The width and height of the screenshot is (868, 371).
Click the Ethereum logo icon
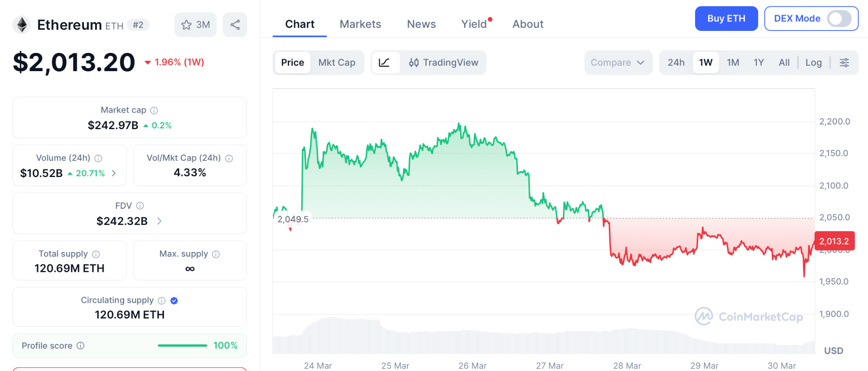click(22, 25)
